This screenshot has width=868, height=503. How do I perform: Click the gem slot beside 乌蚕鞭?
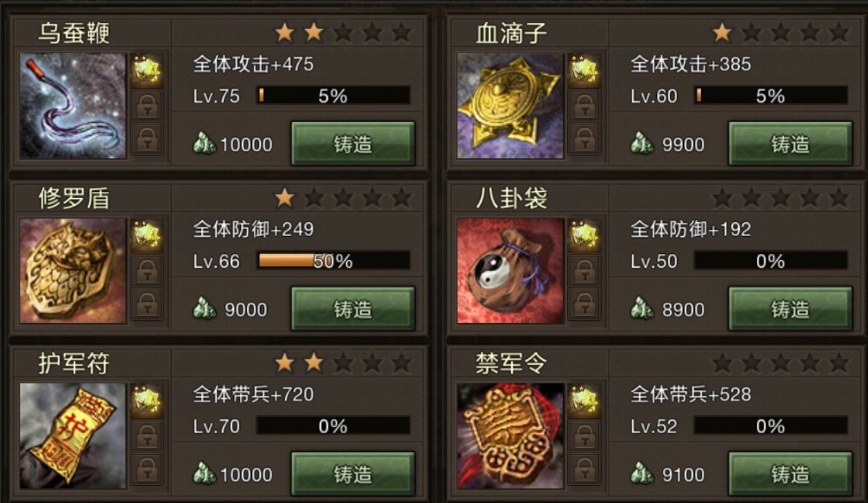[x=147, y=70]
